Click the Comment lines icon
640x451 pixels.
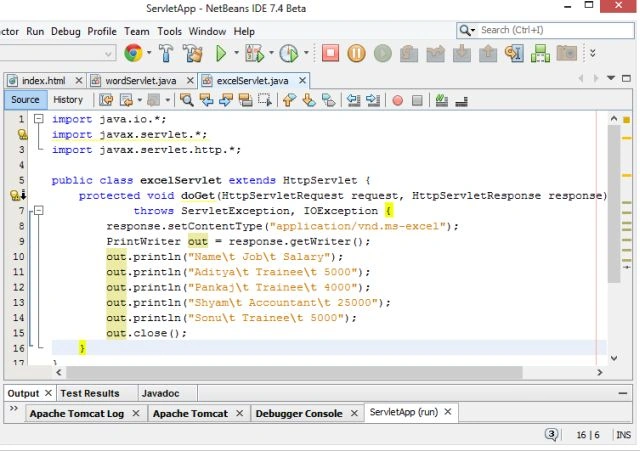coord(442,100)
